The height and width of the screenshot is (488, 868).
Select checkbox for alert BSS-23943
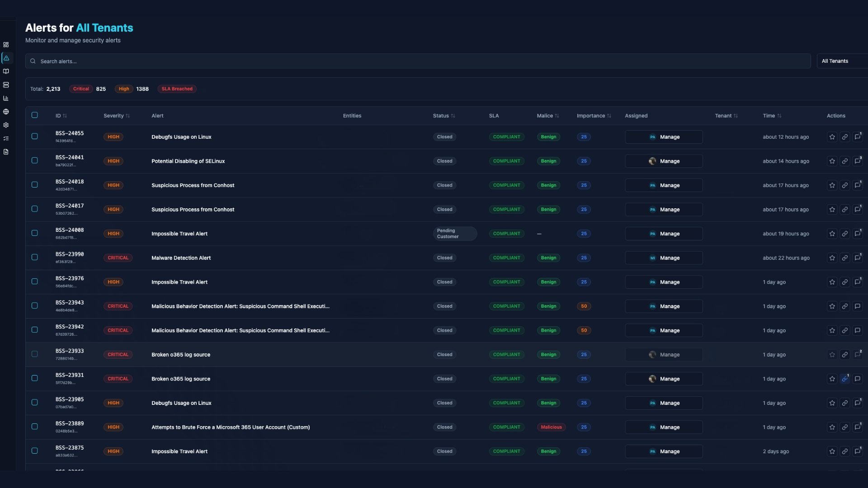(35, 305)
